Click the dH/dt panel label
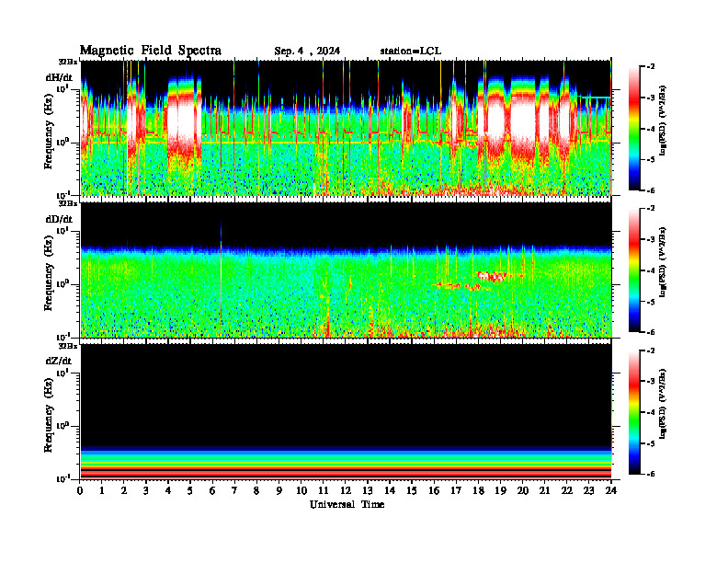This screenshot has width=728, height=563. tap(59, 77)
